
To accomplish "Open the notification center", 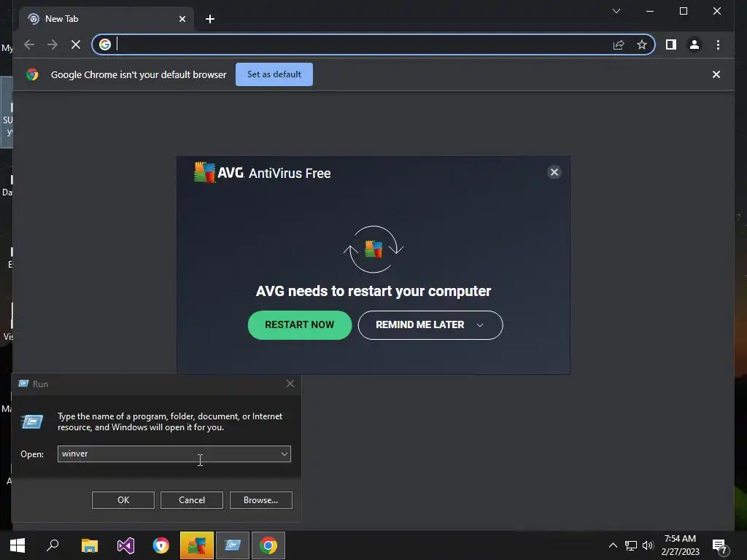I will pyautogui.click(x=720, y=545).
